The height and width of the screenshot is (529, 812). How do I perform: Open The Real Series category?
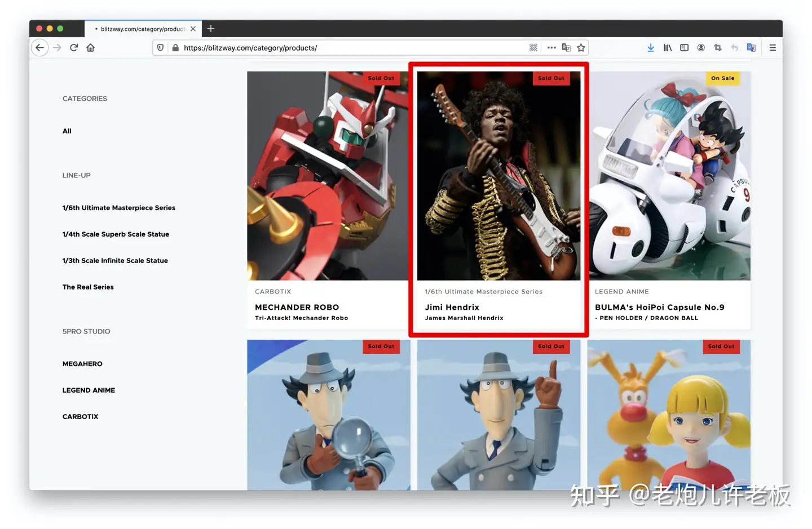[x=88, y=287]
